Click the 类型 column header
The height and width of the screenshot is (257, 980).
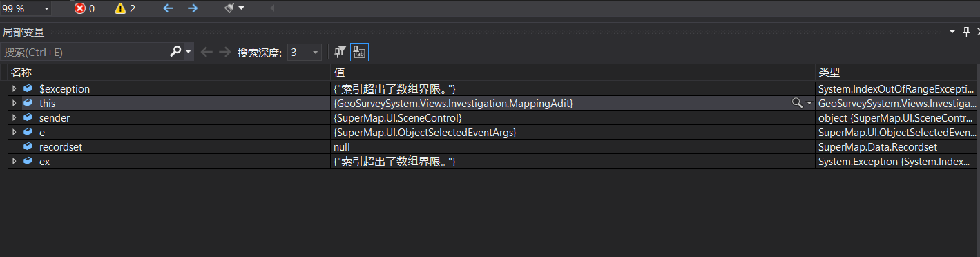point(829,73)
